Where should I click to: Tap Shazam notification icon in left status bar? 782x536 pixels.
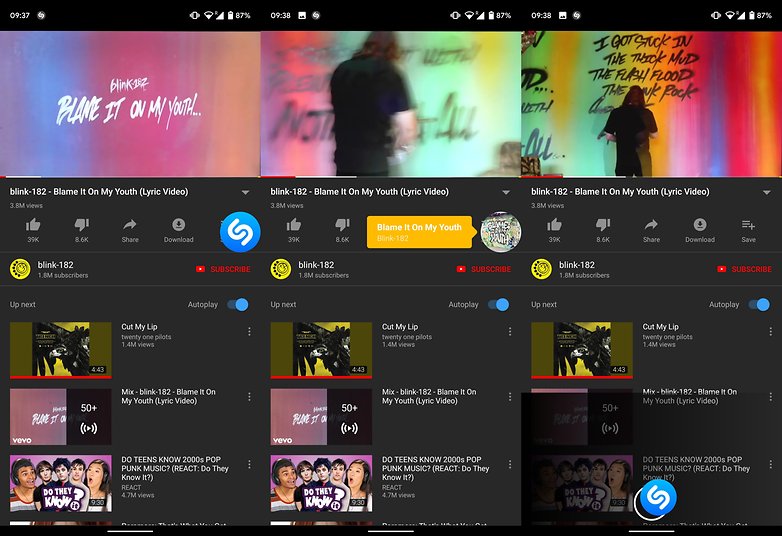pos(41,15)
